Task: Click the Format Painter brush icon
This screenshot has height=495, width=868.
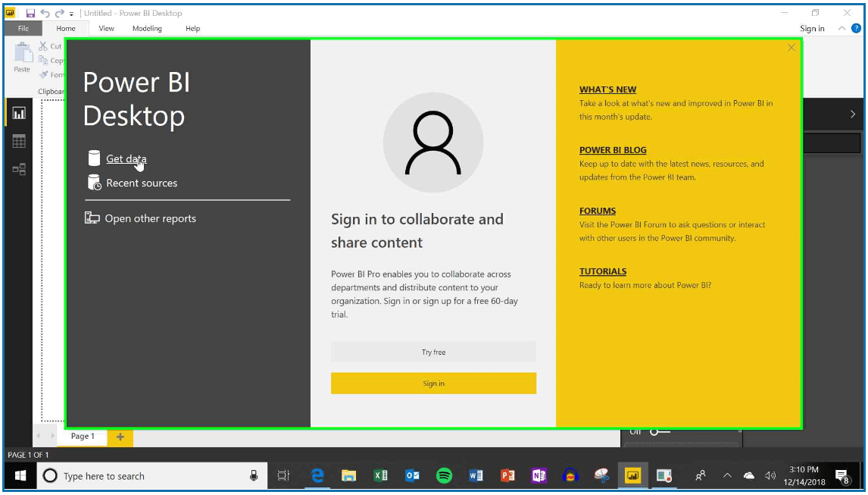Action: tap(44, 74)
